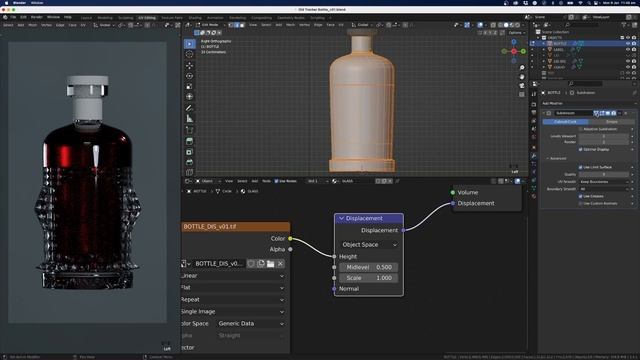This screenshot has width=640, height=360.
Task: Open the Object Space dropdown in Displacement node
Action: 369,244
